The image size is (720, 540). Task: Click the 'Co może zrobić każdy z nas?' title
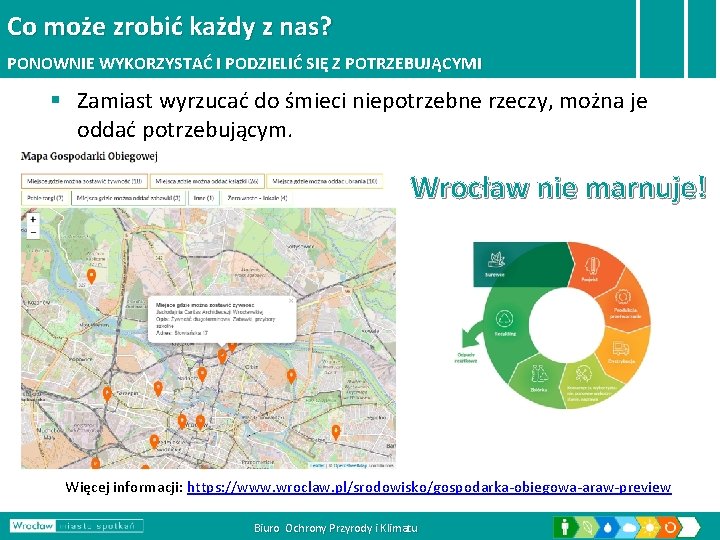169,26
